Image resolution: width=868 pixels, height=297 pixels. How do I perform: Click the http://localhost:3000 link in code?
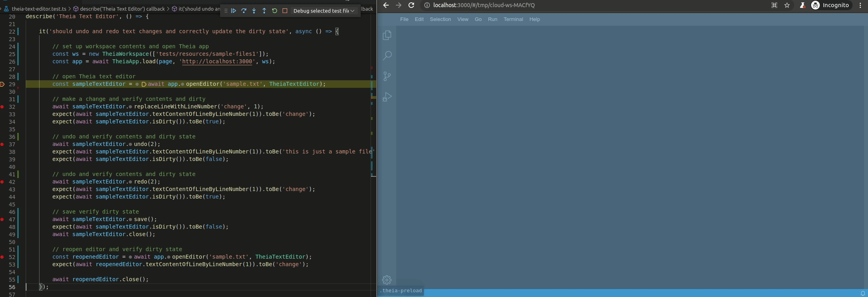pyautogui.click(x=217, y=61)
